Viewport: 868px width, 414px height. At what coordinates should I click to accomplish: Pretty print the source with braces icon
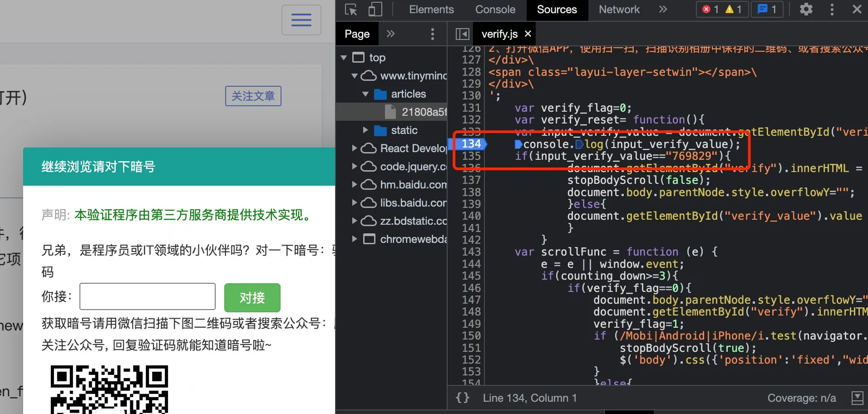462,398
